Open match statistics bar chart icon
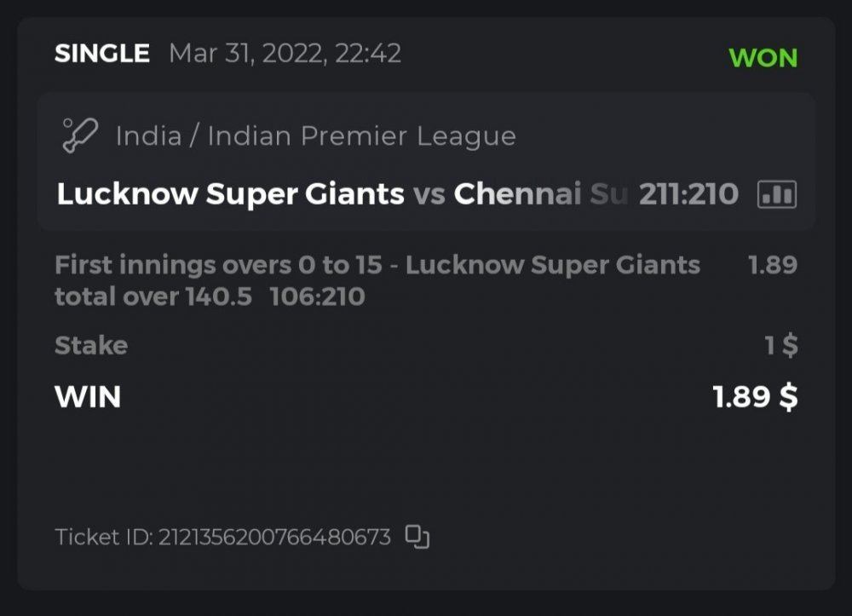 point(776,195)
